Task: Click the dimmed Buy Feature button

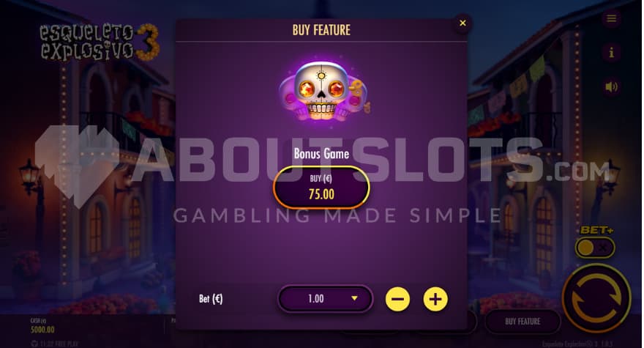Action: pos(523,322)
